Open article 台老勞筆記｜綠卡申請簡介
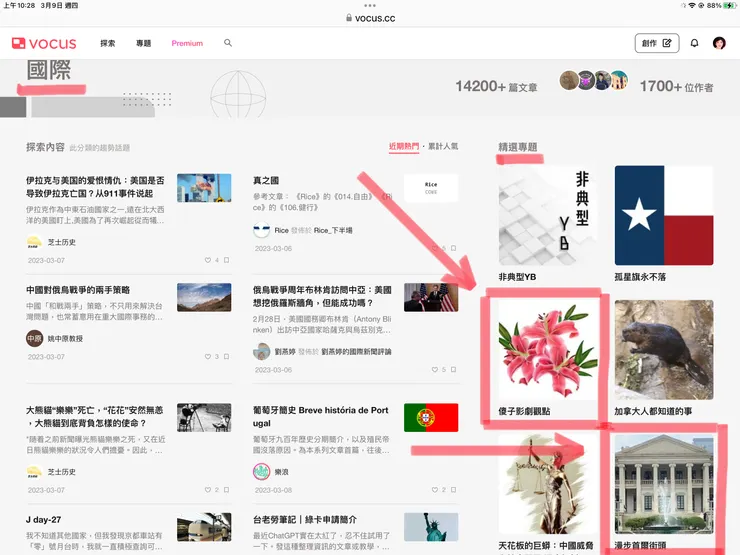The image size is (740, 555). tap(305, 519)
